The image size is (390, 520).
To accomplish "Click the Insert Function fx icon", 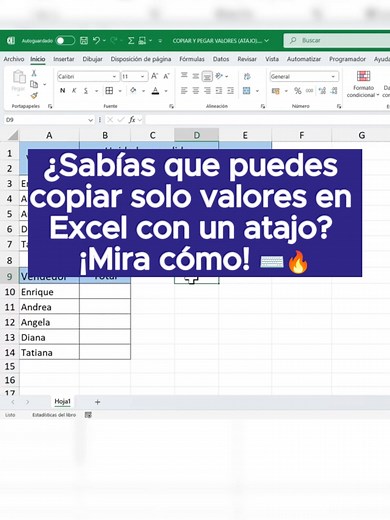I will point(132,120).
